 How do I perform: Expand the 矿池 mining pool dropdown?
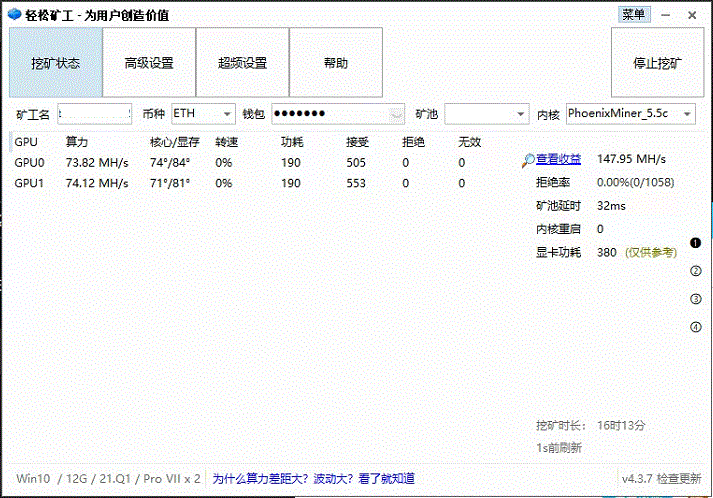[520, 114]
